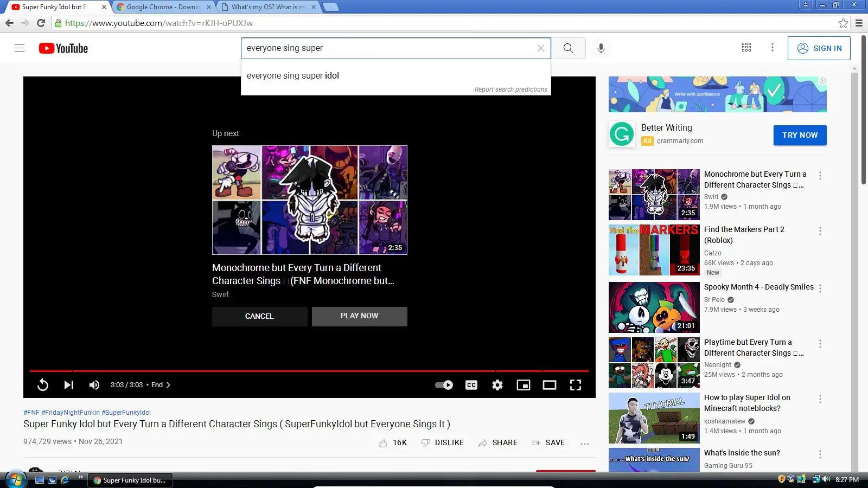Dislike the video
Screen dimensions: 868x488
(x=442, y=443)
